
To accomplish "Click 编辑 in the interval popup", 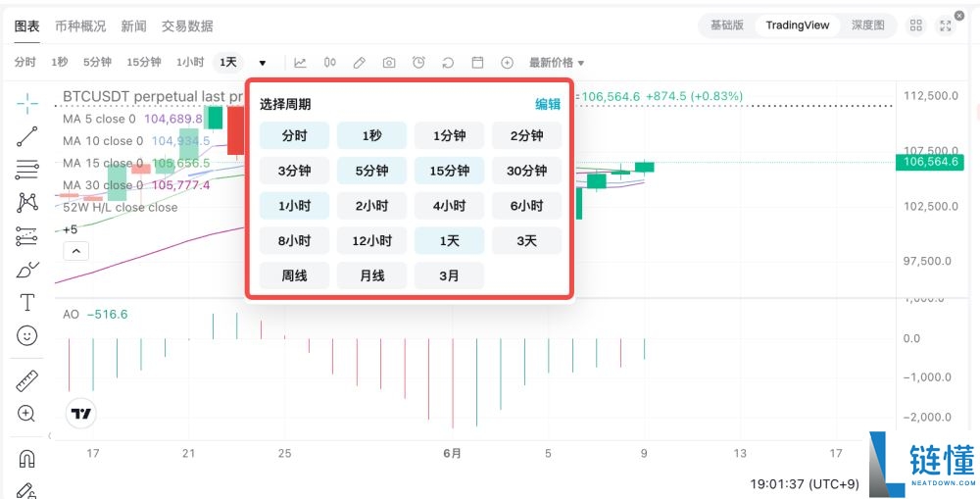I will pos(548,105).
